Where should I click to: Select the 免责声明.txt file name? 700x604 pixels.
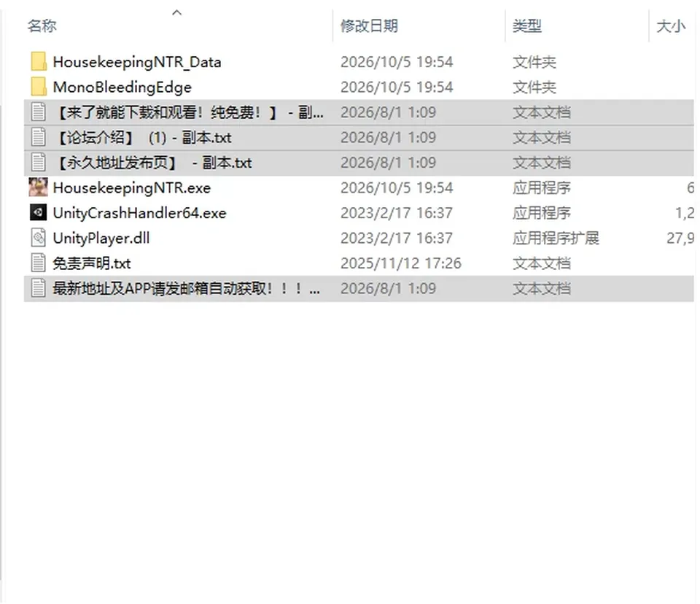[x=92, y=263]
